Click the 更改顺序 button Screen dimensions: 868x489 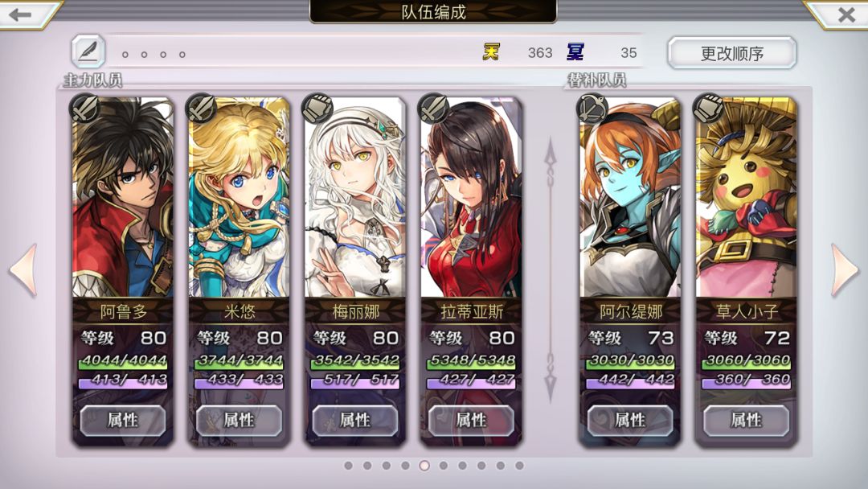pyautogui.click(x=732, y=53)
